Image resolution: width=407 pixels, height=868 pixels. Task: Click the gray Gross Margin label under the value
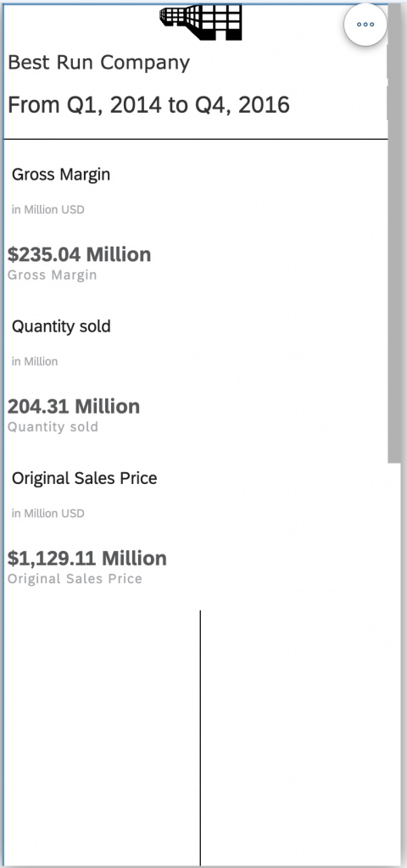pyautogui.click(x=52, y=275)
